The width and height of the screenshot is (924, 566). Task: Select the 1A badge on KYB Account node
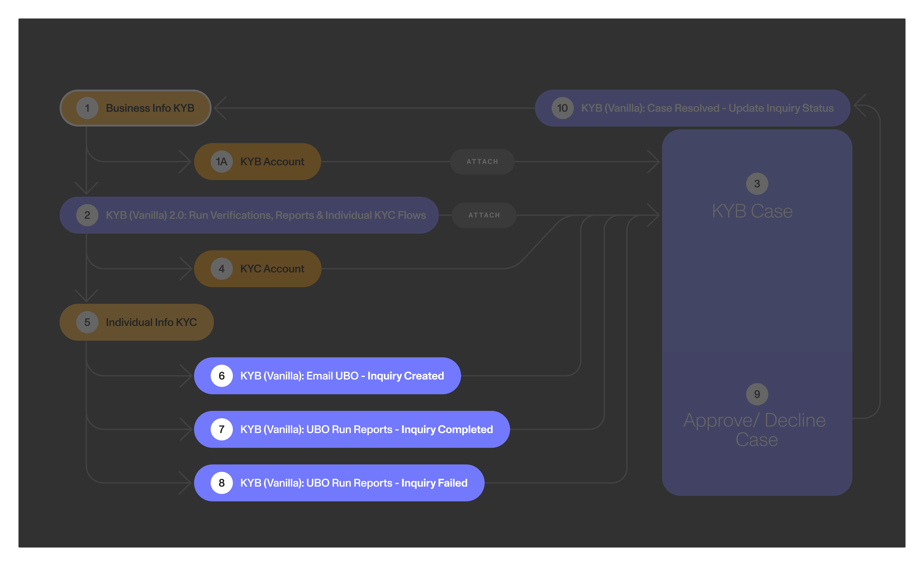[x=221, y=162]
